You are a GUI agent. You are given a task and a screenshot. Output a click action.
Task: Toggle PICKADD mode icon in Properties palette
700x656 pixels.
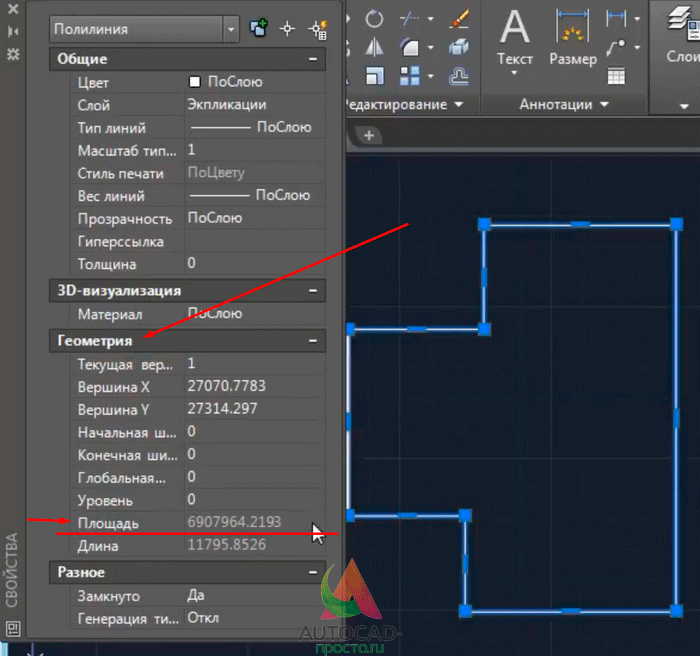click(x=258, y=29)
